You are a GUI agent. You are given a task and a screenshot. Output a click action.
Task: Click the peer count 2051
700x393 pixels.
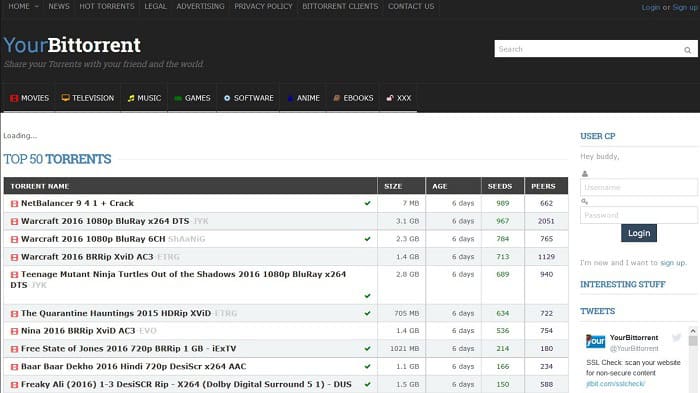tap(546, 221)
